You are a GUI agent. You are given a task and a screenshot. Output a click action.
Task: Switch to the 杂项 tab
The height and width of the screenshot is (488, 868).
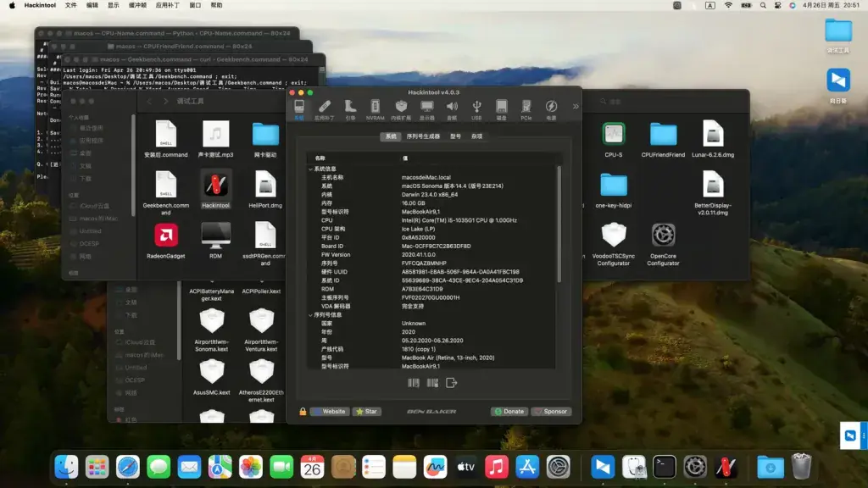tap(476, 136)
